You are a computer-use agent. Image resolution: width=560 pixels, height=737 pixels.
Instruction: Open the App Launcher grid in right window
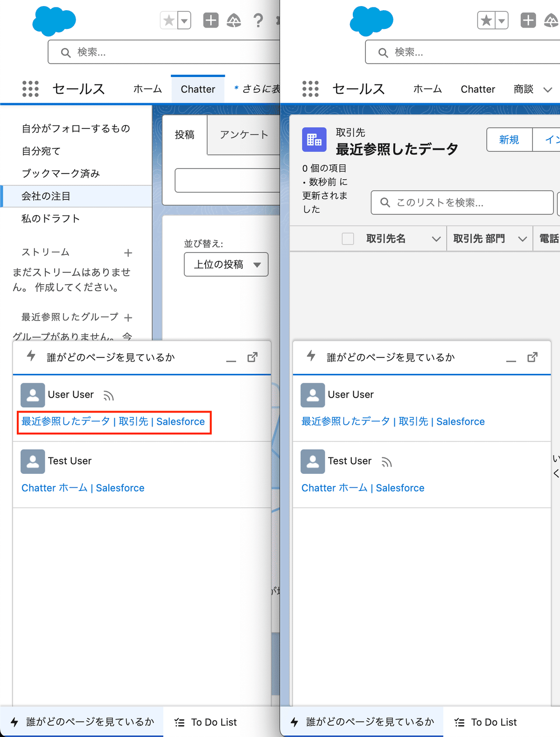310,89
